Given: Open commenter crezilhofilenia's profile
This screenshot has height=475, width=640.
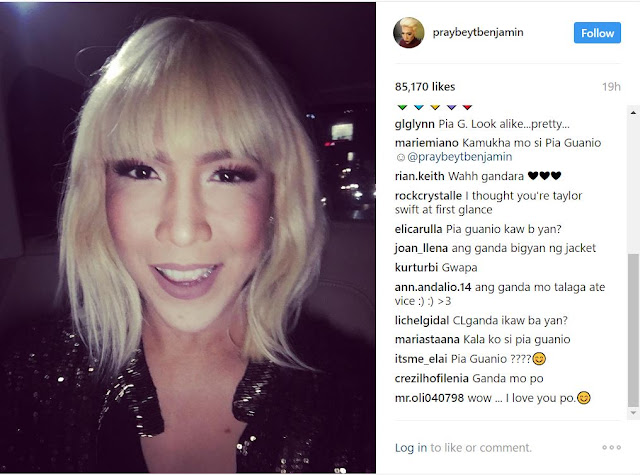Looking at the screenshot, I should (431, 379).
